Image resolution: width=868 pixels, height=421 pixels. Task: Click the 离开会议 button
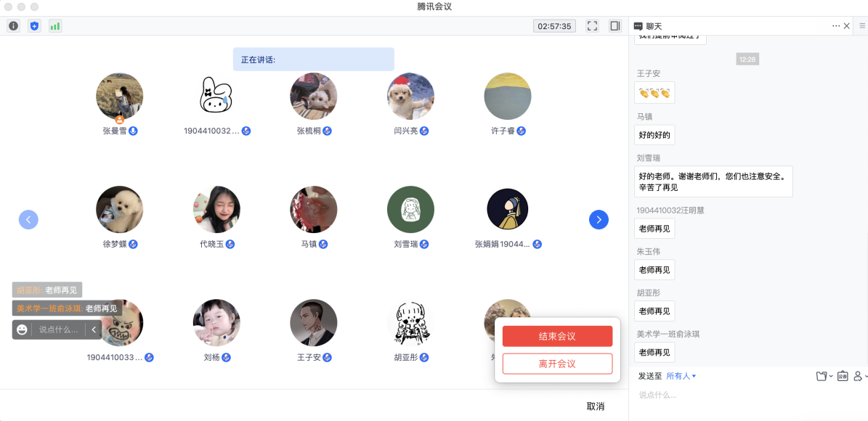557,364
